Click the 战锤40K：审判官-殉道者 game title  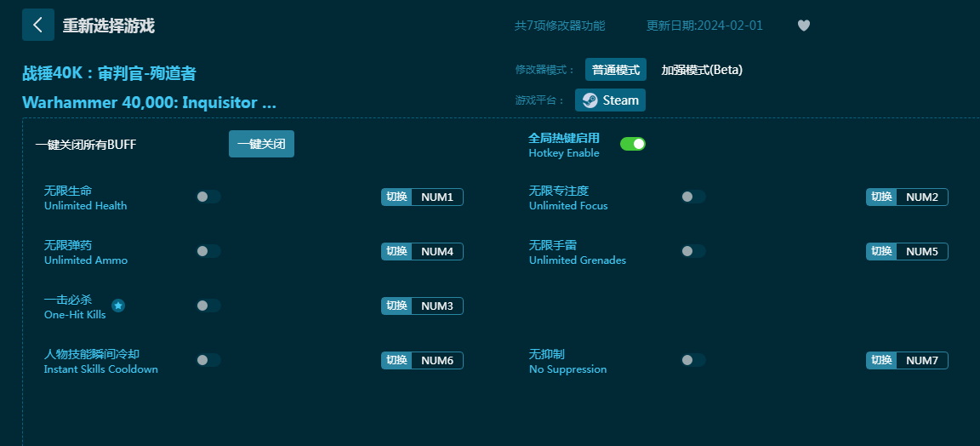pos(110,73)
